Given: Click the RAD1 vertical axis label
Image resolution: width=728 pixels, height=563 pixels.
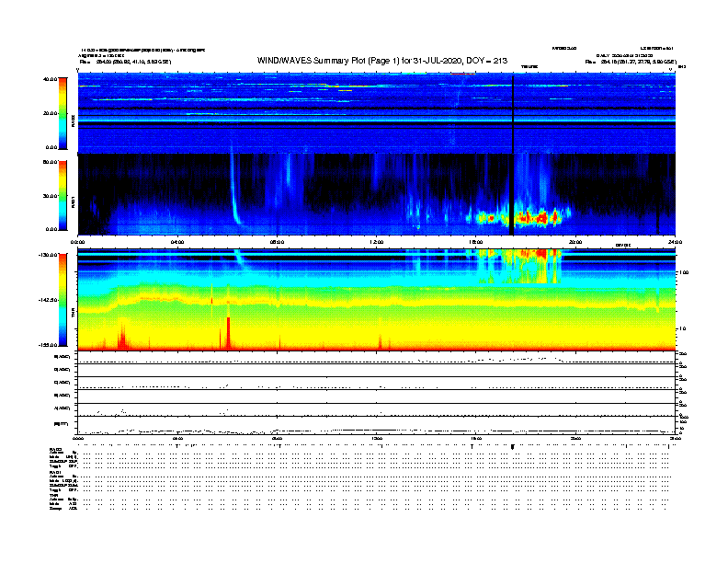Looking at the screenshot, I should click(73, 201).
